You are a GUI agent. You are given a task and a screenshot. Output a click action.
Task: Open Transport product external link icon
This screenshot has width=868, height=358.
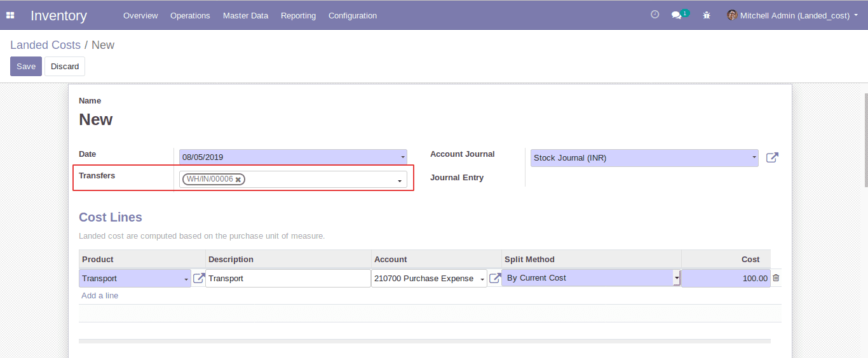(x=199, y=278)
